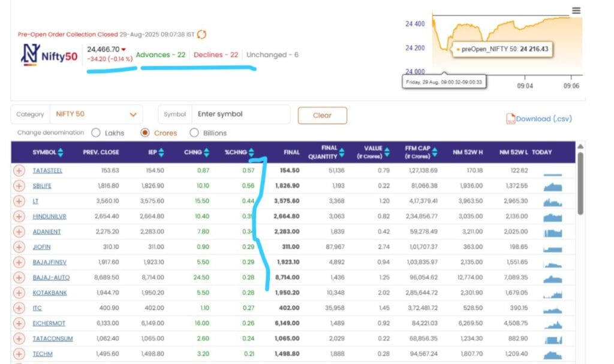Expand the ITC row details
Screen dimensions: 614x364
[19, 308]
